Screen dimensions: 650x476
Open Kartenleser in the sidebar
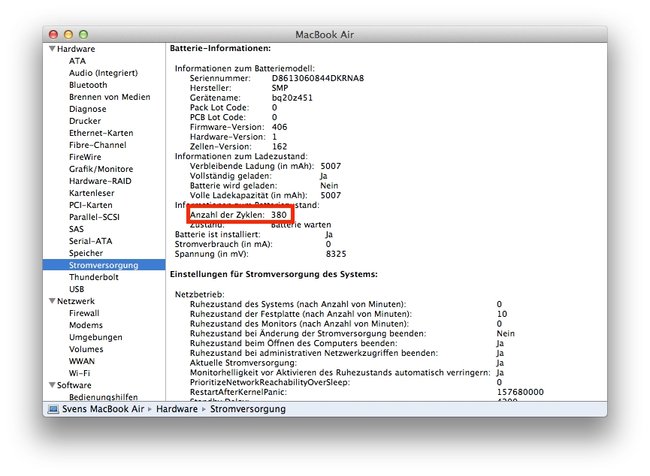pyautogui.click(x=92, y=193)
